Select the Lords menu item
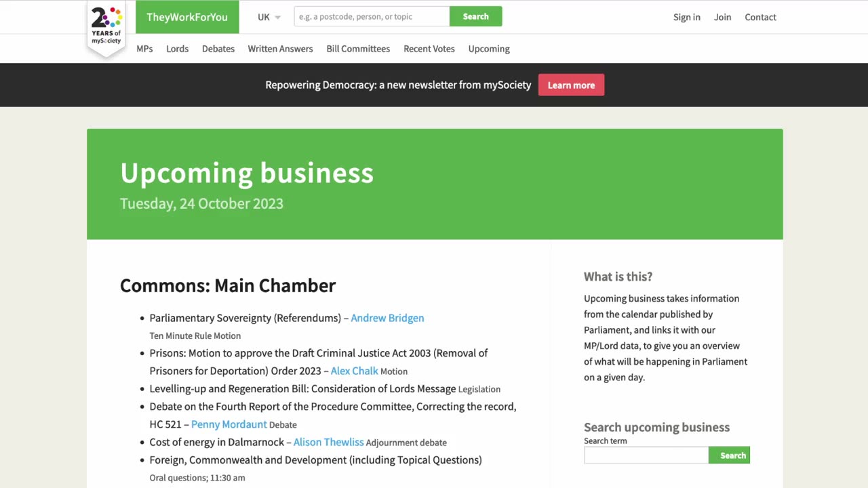Image resolution: width=868 pixels, height=488 pixels. (x=177, y=49)
